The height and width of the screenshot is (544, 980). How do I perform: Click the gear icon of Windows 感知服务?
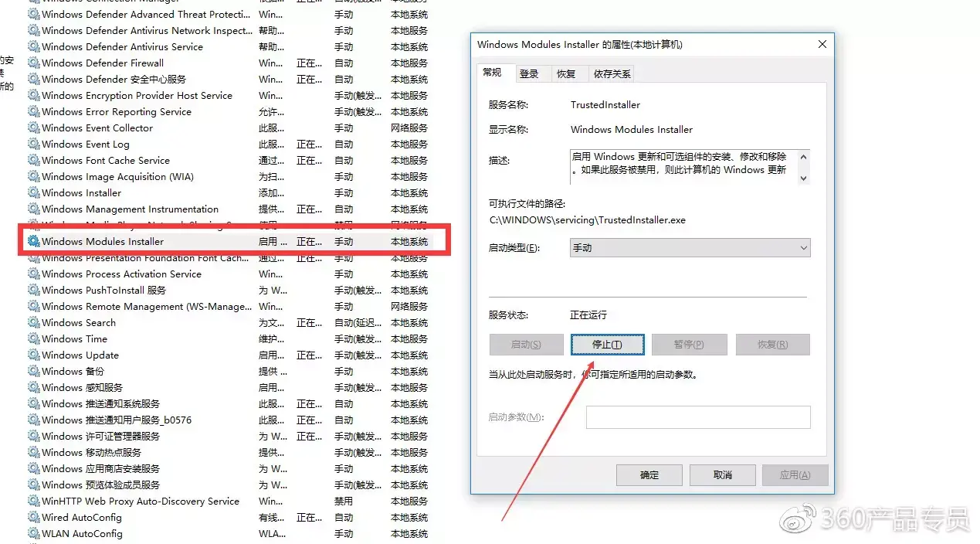tap(34, 388)
